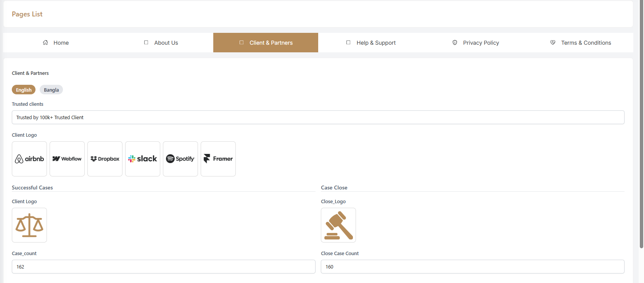This screenshot has width=644, height=283.
Task: Click the Dropbox client logo thumbnail
Action: (x=105, y=159)
